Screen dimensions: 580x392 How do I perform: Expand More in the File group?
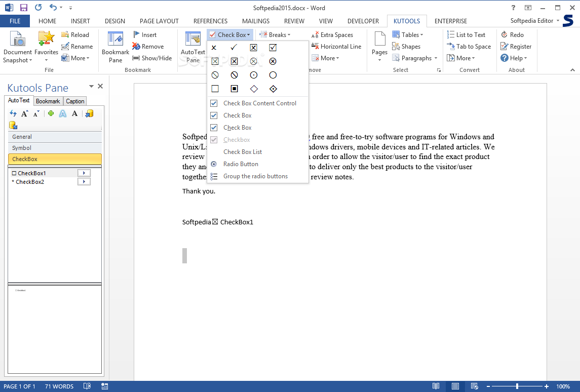(x=75, y=58)
